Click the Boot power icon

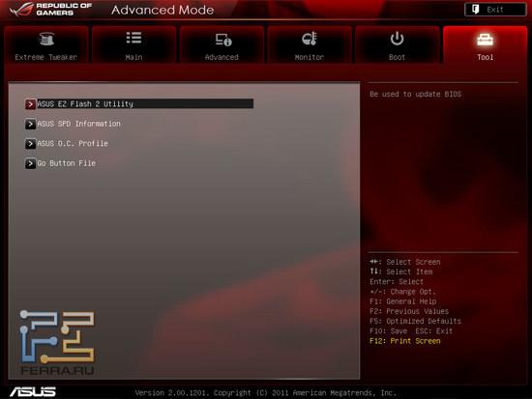coord(397,39)
